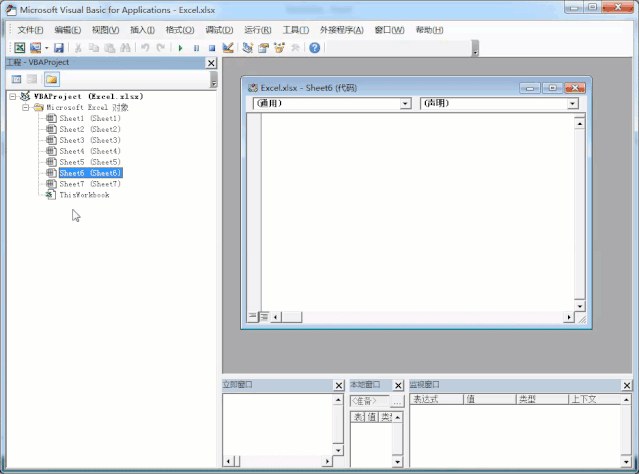The width and height of the screenshot is (639, 474).
Task: Open the 文件(F) menu
Action: 30,30
